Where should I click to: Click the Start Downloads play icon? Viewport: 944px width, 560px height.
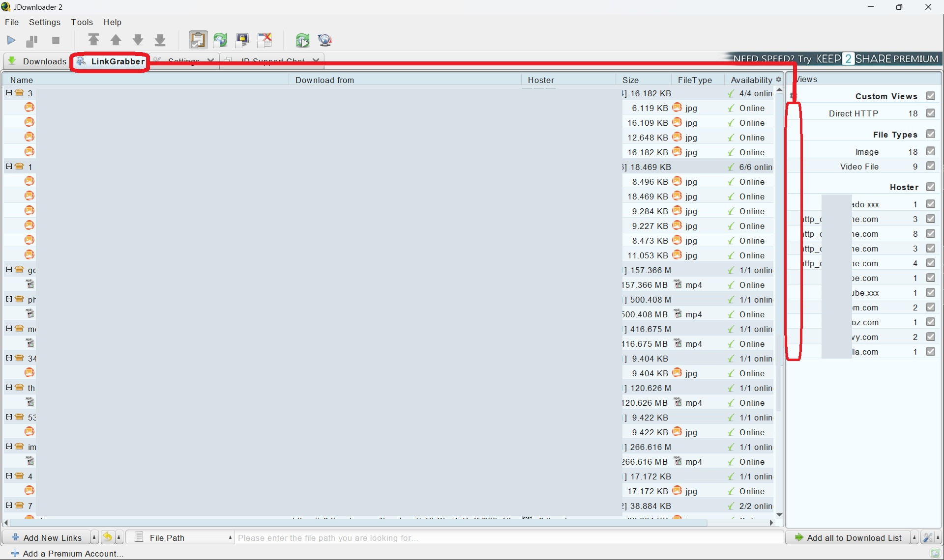11,40
